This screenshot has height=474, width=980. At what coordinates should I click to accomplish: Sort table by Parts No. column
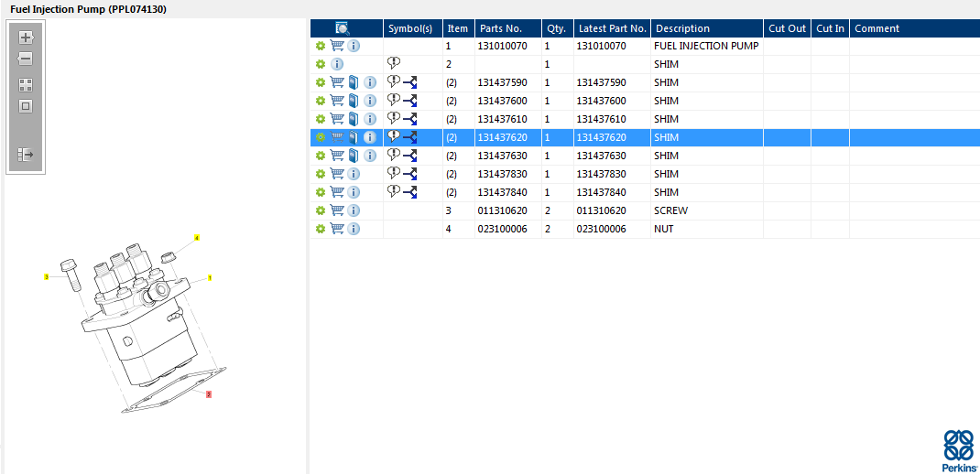[500, 28]
